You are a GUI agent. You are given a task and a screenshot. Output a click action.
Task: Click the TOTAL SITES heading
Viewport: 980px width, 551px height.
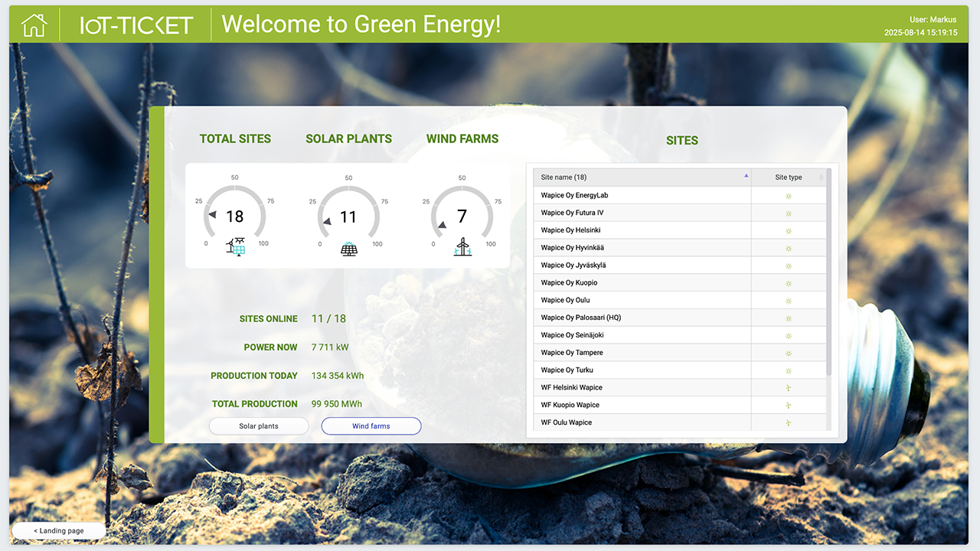pyautogui.click(x=235, y=139)
